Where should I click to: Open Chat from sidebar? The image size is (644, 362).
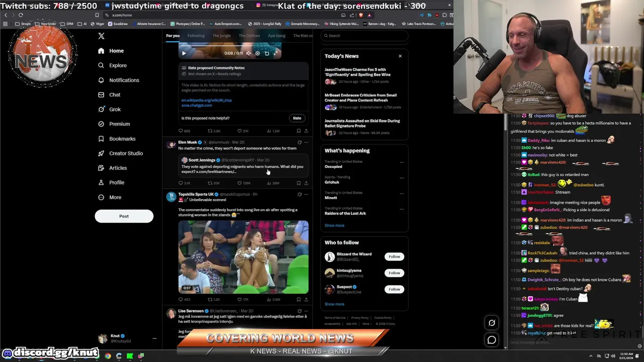[109, 95]
